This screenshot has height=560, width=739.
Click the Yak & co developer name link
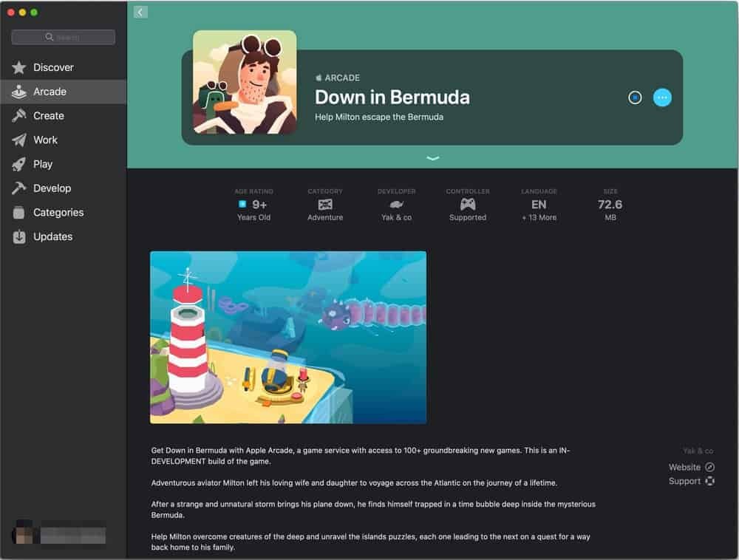tap(698, 451)
